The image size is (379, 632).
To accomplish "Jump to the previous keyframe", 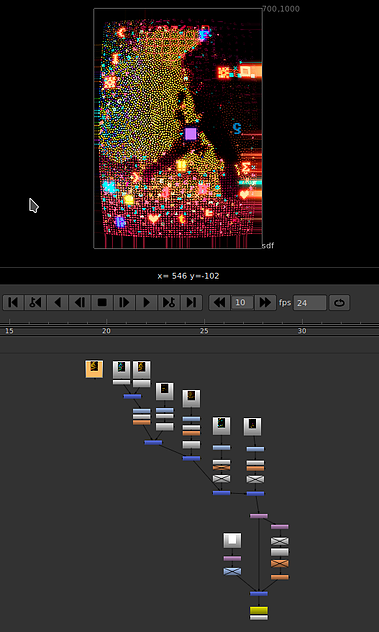I will pyautogui.click(x=36, y=302).
